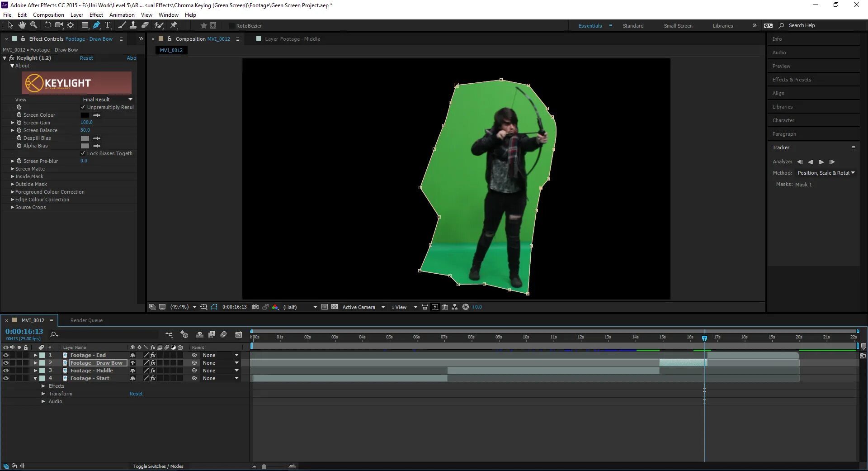The image size is (868, 471).
Task: Select the Rectangle shape tool
Action: coord(85,25)
